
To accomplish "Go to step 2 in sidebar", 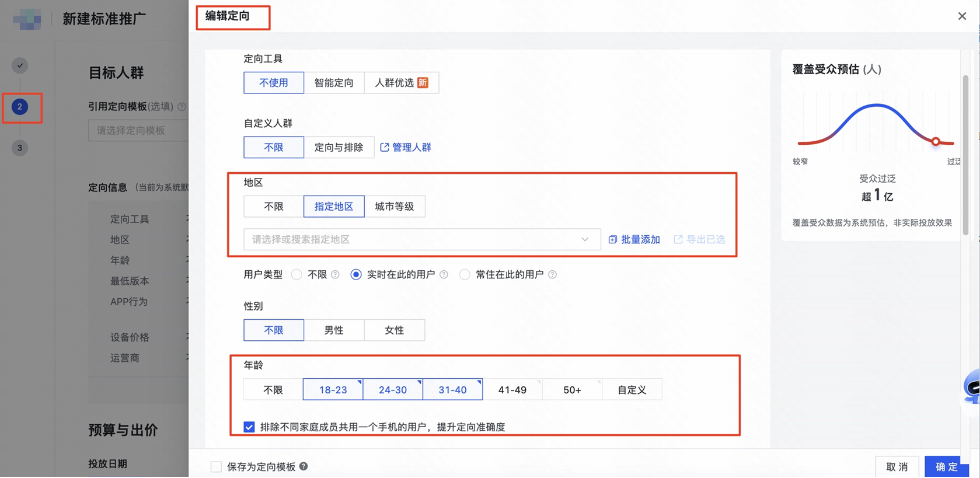I will pyautogui.click(x=20, y=107).
